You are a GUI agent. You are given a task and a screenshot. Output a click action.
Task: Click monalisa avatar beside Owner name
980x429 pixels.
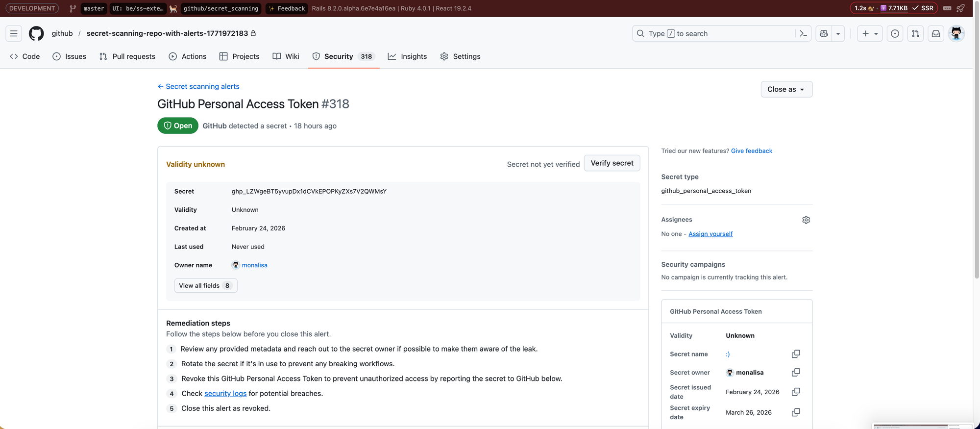coord(236,265)
